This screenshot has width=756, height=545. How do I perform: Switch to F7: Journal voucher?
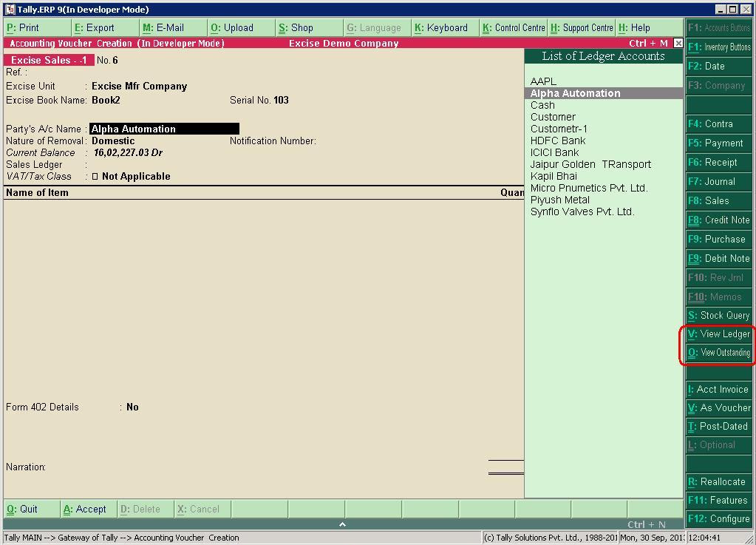(x=718, y=182)
